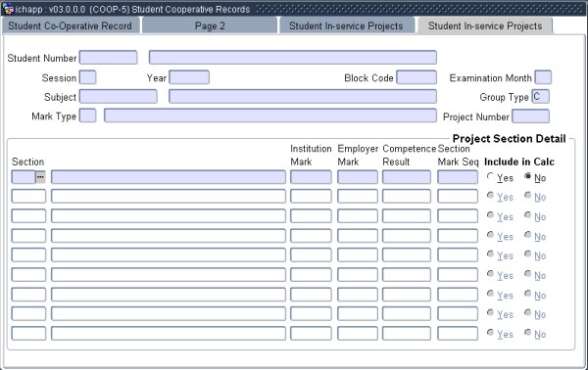
Task: Click the Project Number field
Action: (530, 116)
